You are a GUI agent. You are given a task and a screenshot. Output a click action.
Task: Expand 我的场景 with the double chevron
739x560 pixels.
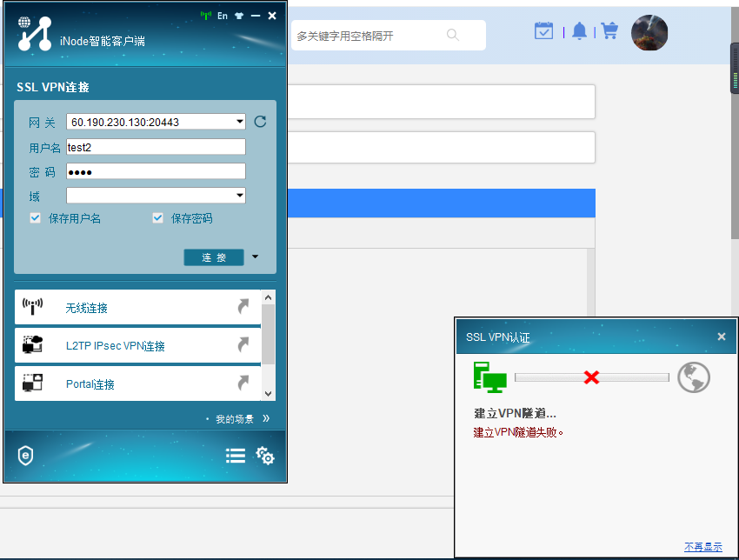click(266, 418)
